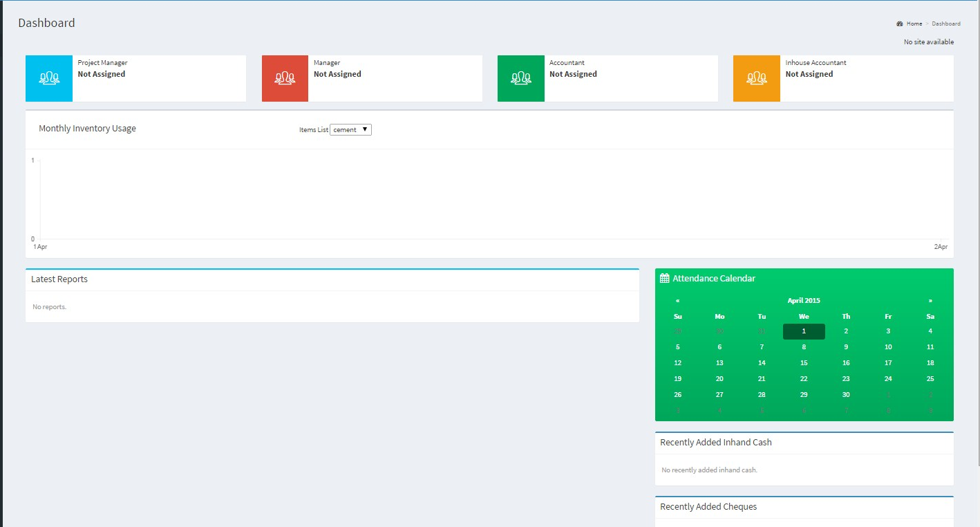
Task: Select April 18 in the calendar
Action: [930, 363]
